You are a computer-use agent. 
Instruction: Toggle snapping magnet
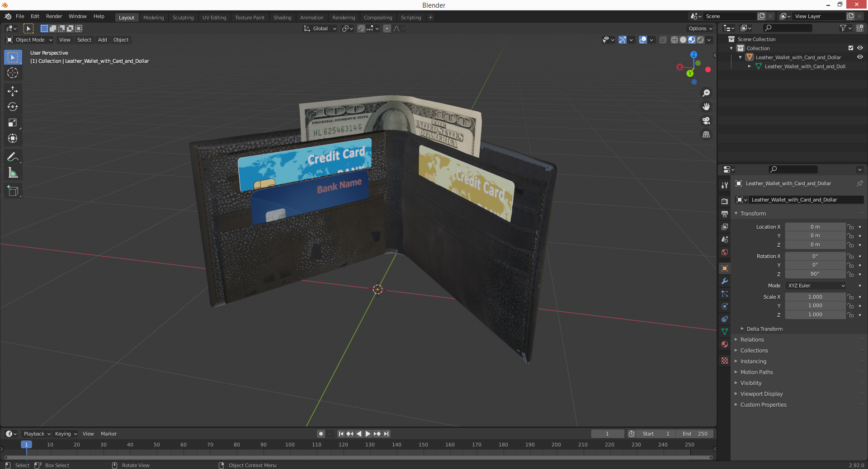coord(361,28)
